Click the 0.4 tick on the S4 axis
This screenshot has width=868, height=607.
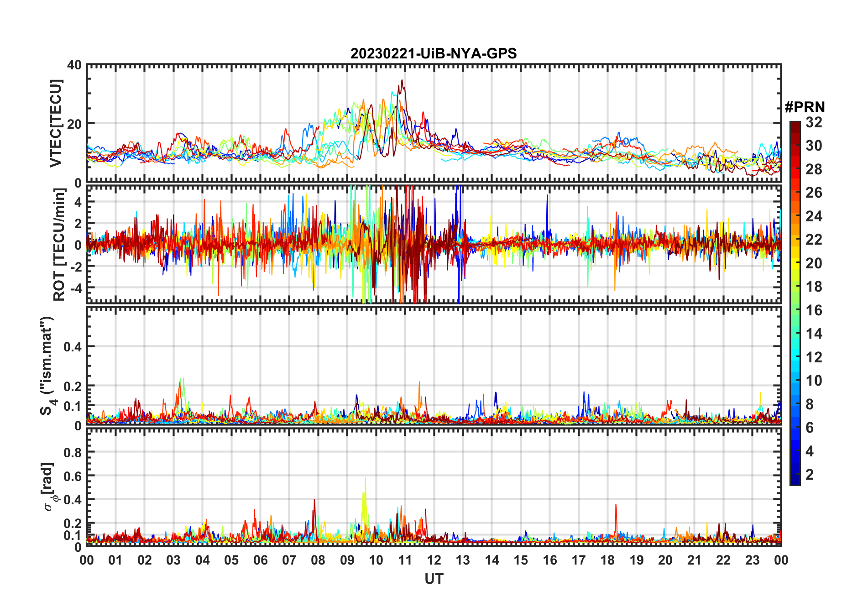(73, 347)
